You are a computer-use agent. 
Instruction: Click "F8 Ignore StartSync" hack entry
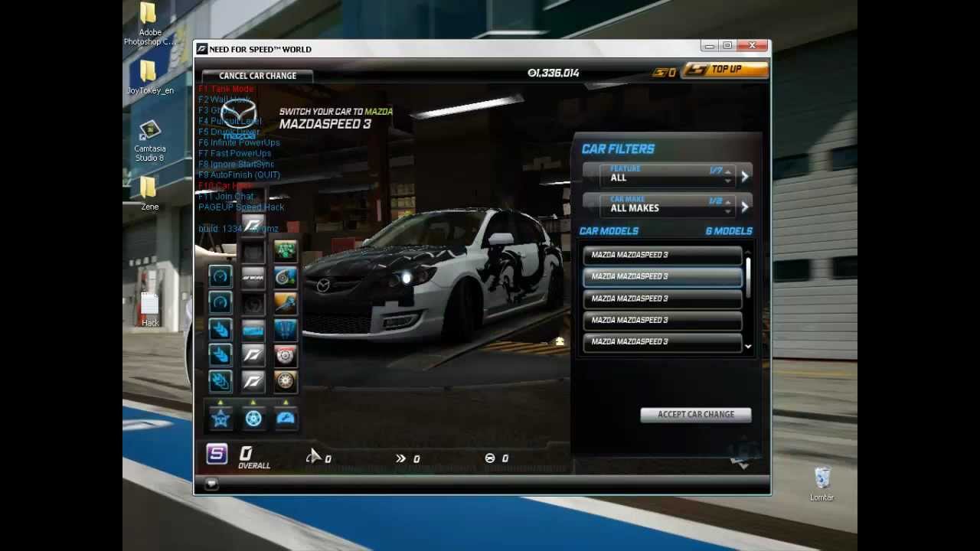[x=236, y=164]
